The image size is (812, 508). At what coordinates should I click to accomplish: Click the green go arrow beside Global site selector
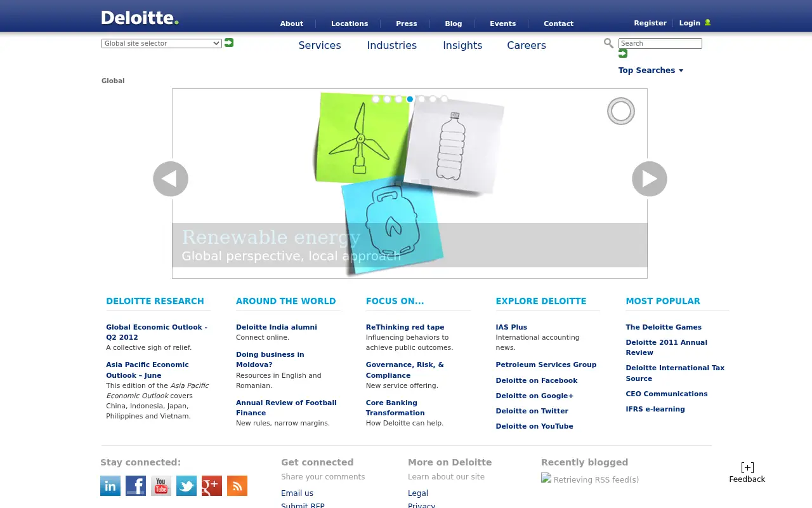click(229, 43)
